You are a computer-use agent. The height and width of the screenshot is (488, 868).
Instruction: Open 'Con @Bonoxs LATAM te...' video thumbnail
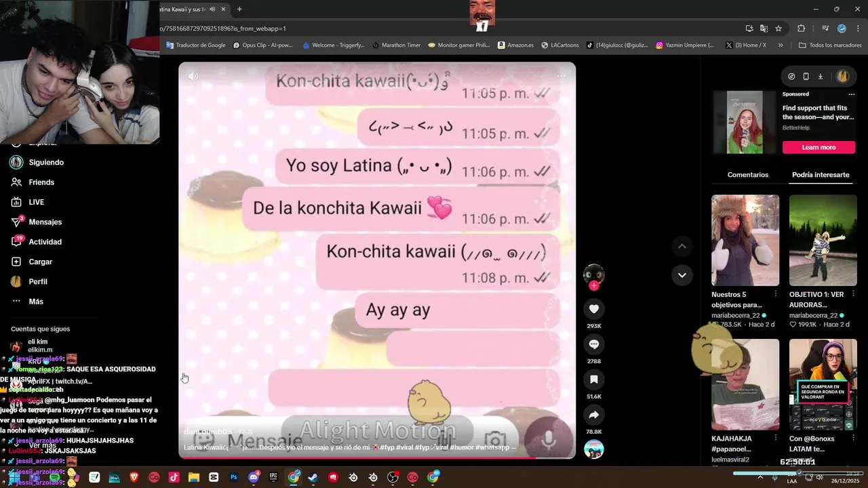(823, 384)
